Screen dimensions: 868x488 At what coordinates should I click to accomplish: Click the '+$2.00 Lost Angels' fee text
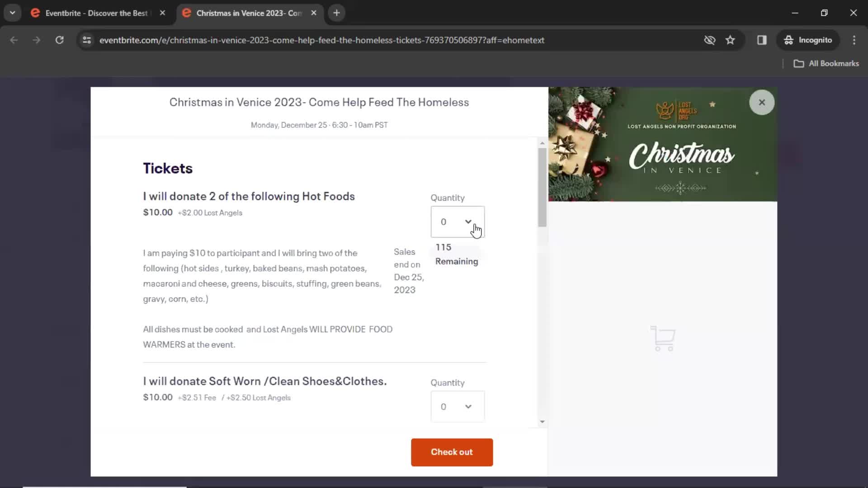210,213
